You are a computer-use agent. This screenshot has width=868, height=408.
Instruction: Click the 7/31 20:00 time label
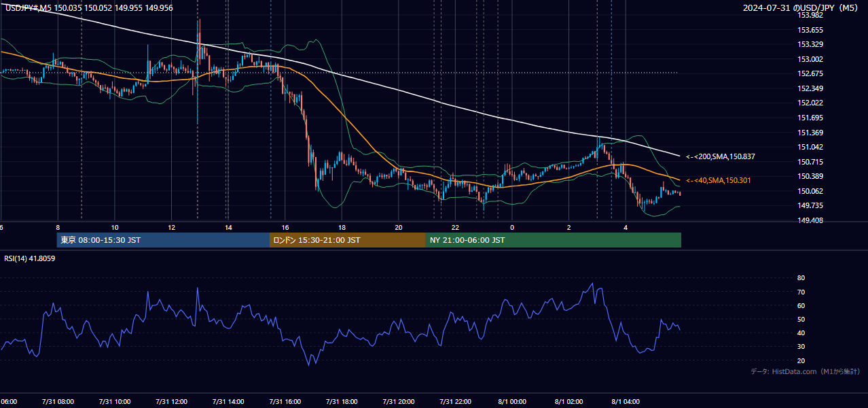398,401
